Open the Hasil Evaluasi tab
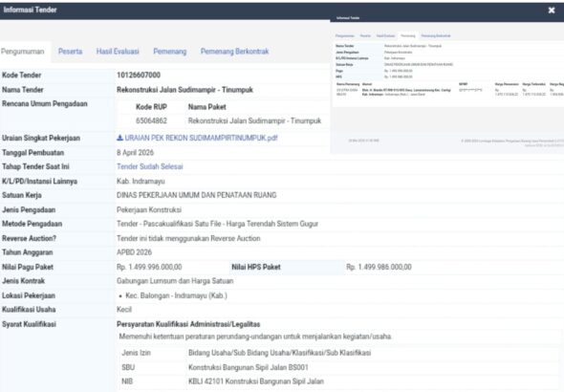Image resolution: width=564 pixels, height=392 pixels. [118, 52]
